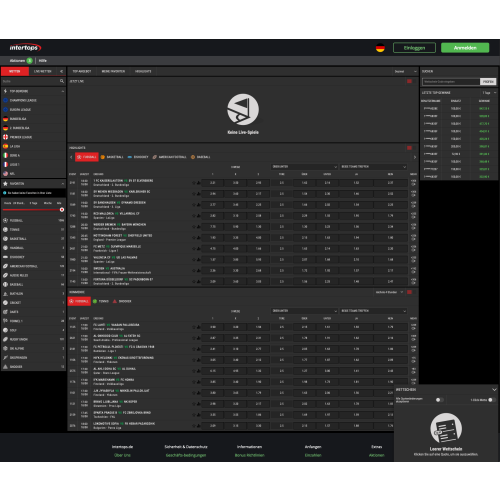The height and width of the screenshot is (500, 500).
Task: Open the Dezimal odds format dropdown
Action: click(x=405, y=71)
